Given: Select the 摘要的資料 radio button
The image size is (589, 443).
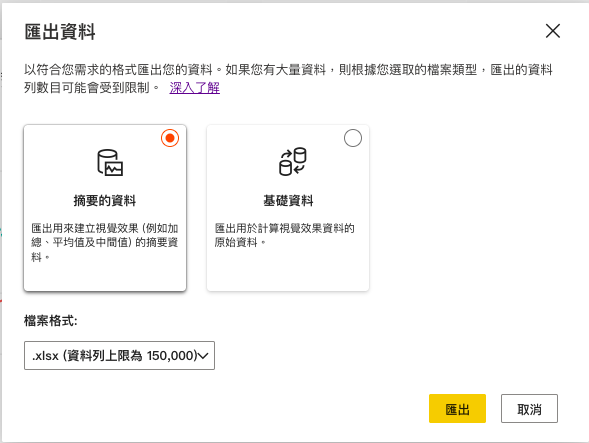Looking at the screenshot, I should pyautogui.click(x=170, y=138).
